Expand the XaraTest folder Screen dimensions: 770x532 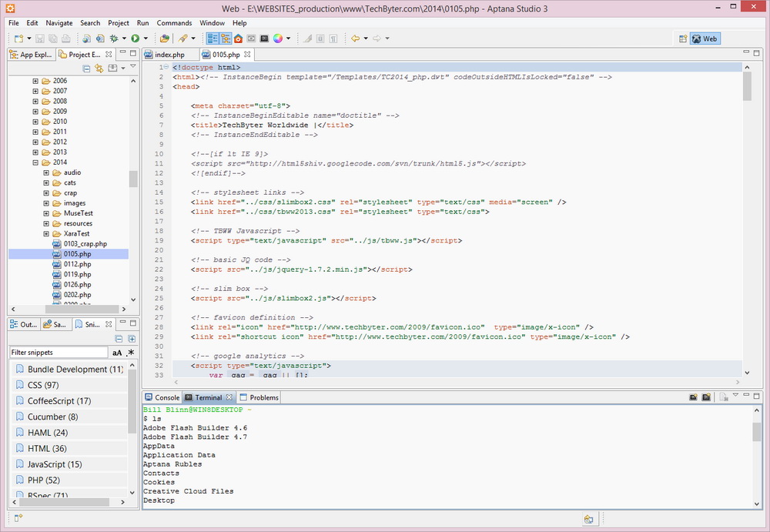coord(46,234)
